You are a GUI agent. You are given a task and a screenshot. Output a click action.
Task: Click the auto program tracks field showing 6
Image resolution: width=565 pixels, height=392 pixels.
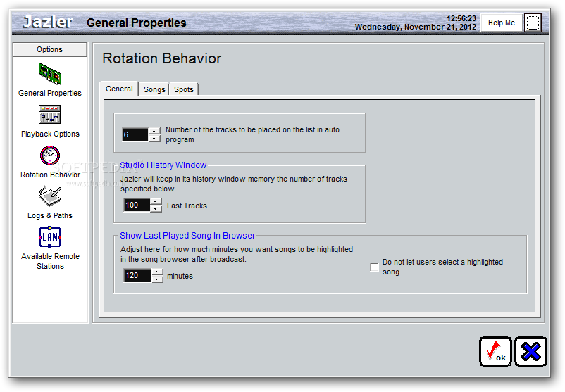coord(135,134)
